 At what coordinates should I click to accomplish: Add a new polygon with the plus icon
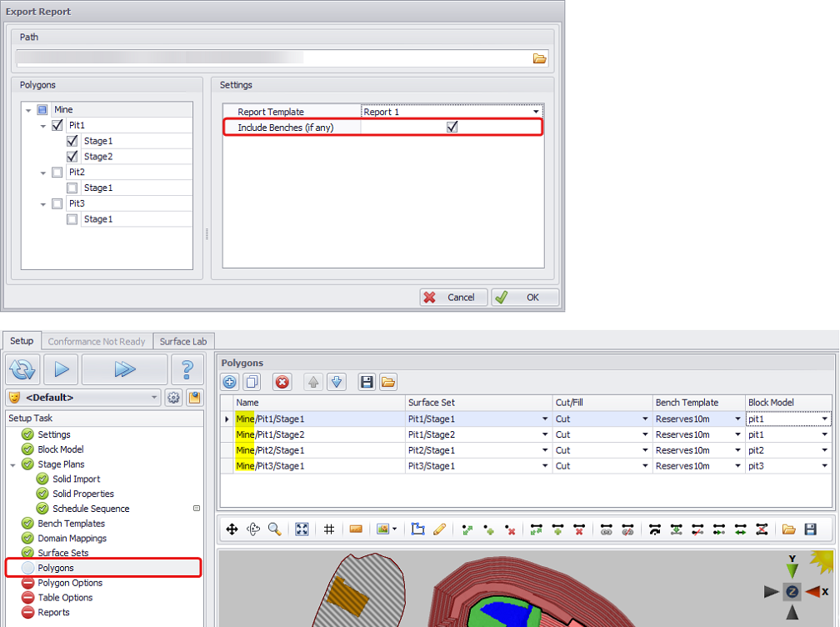[x=230, y=382]
